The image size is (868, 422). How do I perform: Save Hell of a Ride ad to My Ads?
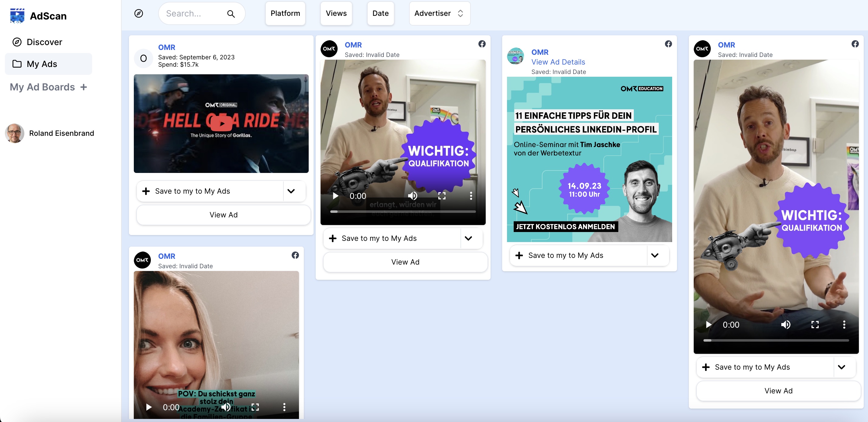(x=210, y=191)
